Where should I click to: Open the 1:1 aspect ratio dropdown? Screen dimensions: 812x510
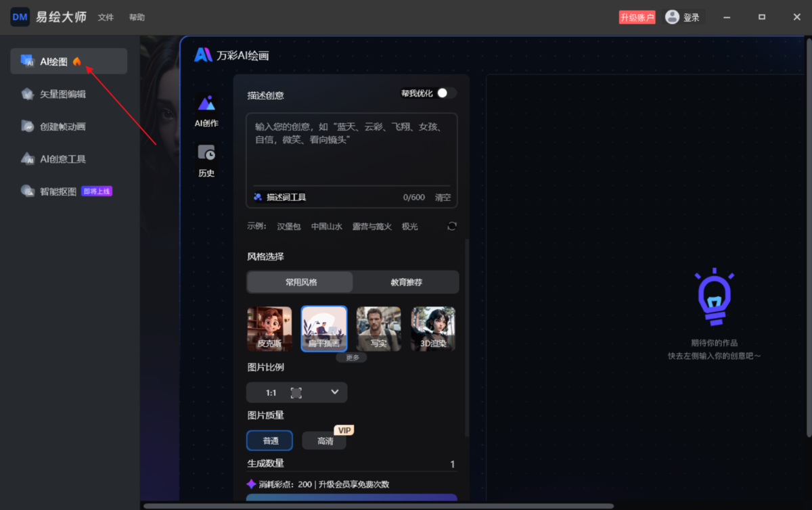[x=296, y=392]
